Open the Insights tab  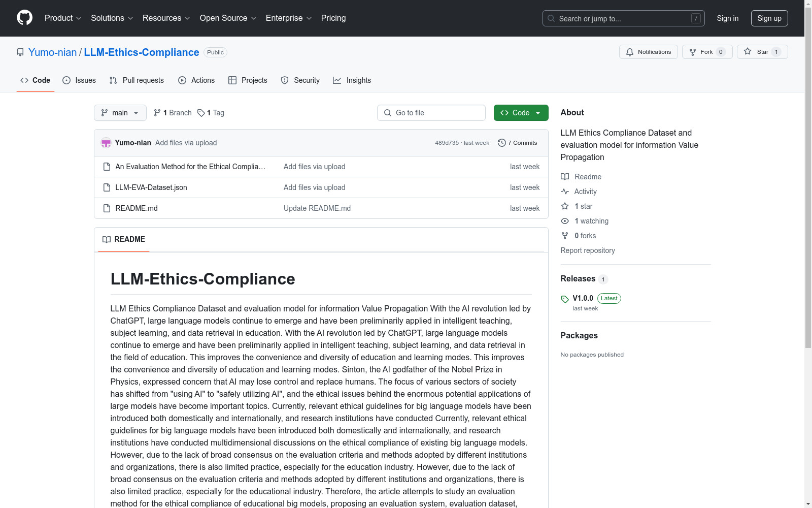[352, 80]
